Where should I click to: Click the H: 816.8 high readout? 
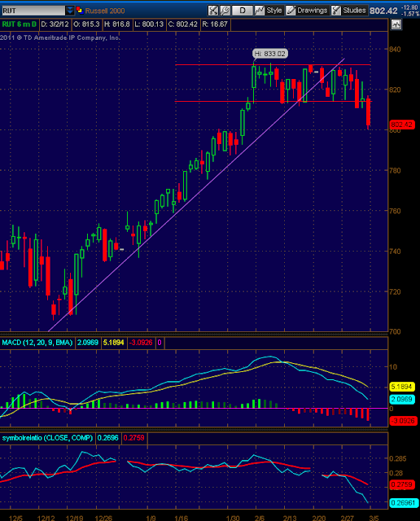pos(117,24)
